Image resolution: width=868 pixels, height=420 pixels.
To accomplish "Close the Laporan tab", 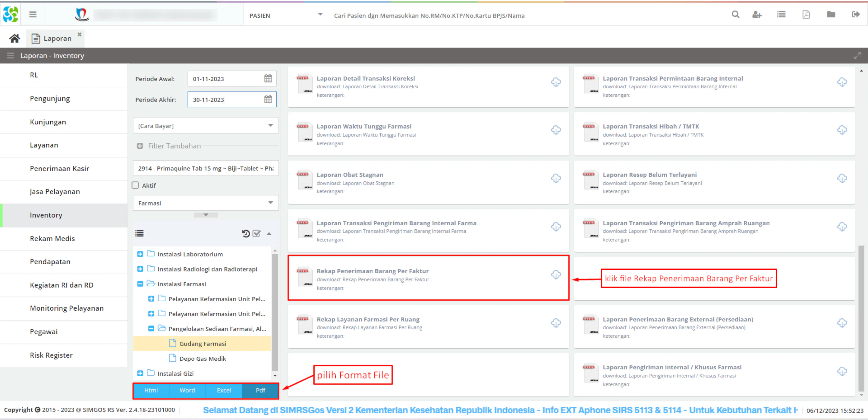I will coord(80,34).
